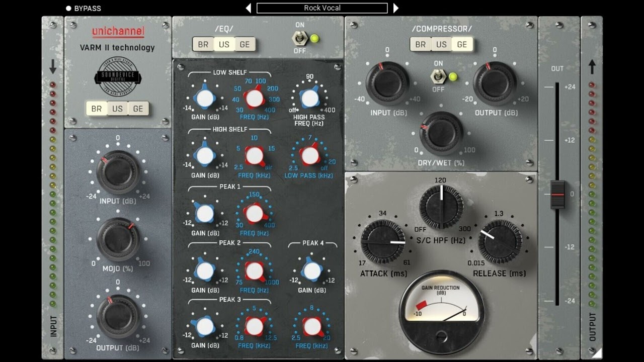Click the OUT fader handle
This screenshot has height=362, width=644.
[x=557, y=194]
